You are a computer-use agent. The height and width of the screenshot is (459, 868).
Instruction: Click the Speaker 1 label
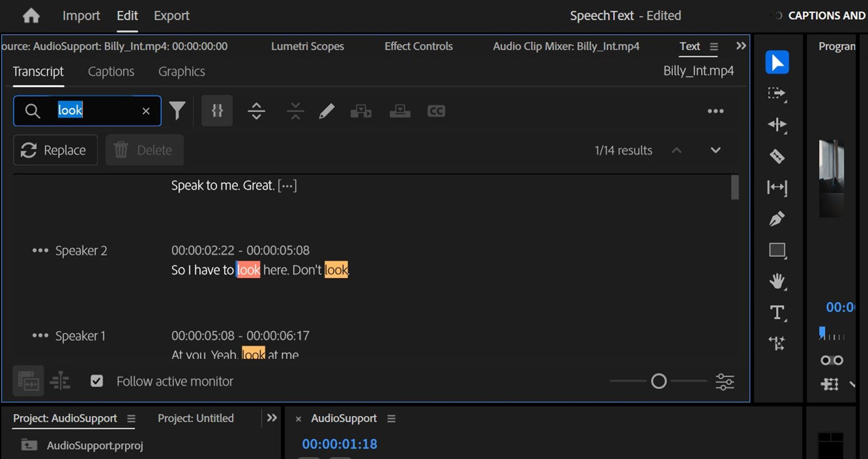click(80, 336)
